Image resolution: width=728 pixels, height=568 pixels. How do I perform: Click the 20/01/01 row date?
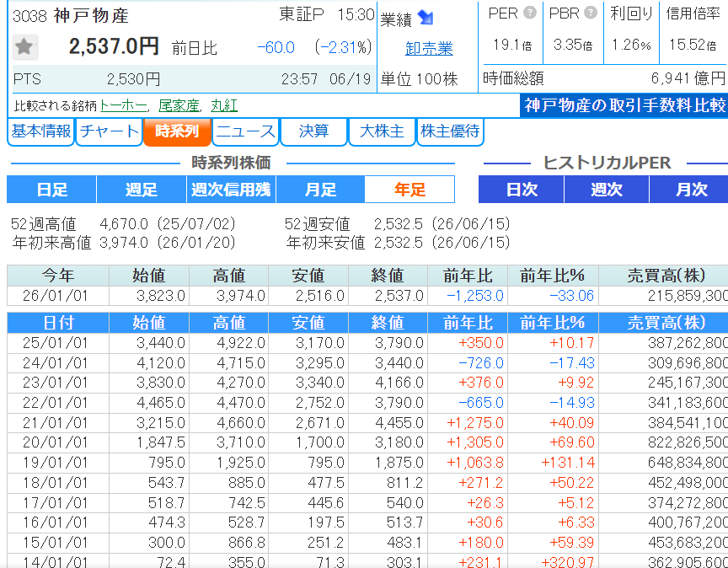coord(56,442)
